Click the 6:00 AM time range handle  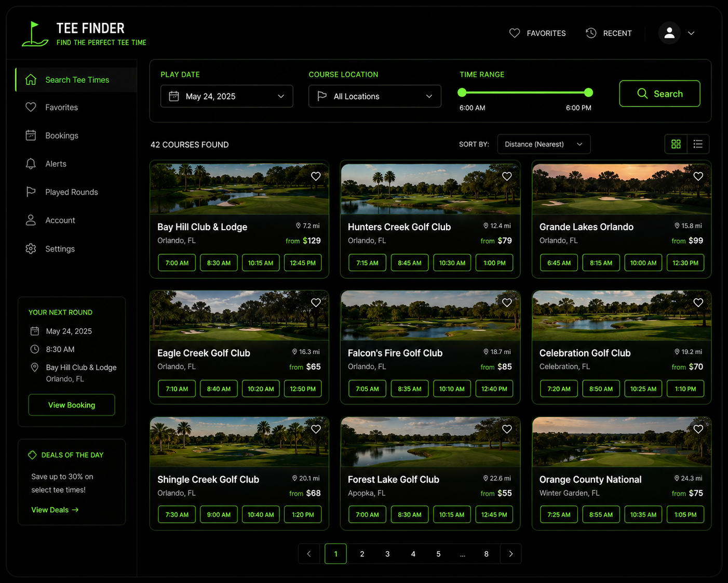[462, 92]
